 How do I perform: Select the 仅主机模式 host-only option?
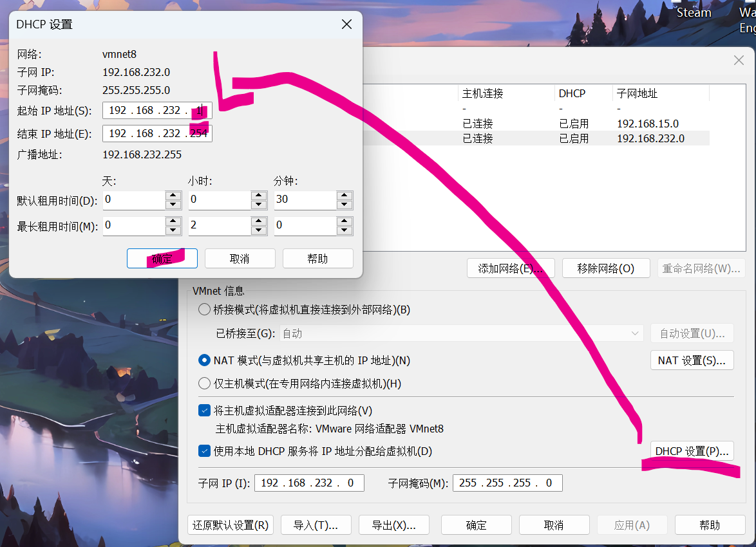[x=203, y=384]
